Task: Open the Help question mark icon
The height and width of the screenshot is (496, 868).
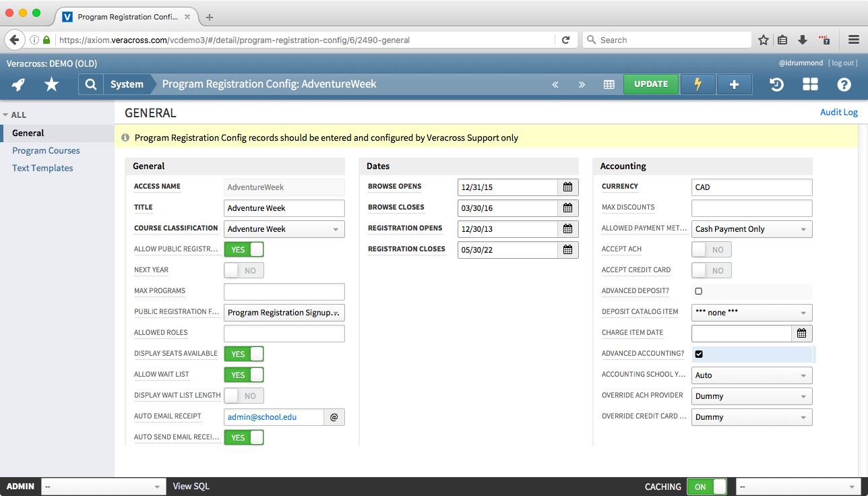Action: click(844, 84)
